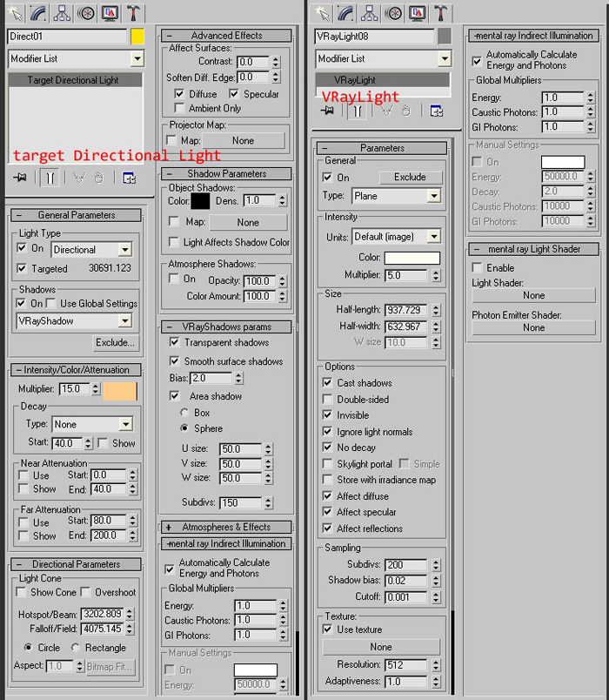Open the Modify tab in Direct01 panel

pos(39,12)
